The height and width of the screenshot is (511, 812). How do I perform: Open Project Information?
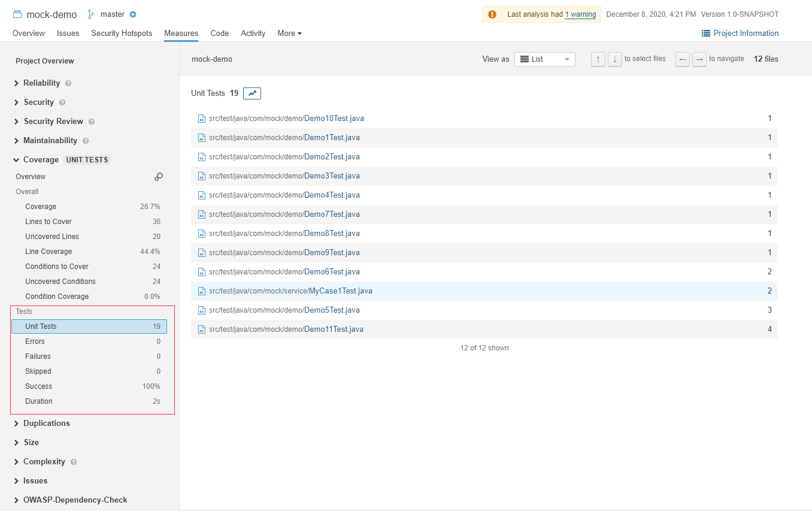point(740,34)
